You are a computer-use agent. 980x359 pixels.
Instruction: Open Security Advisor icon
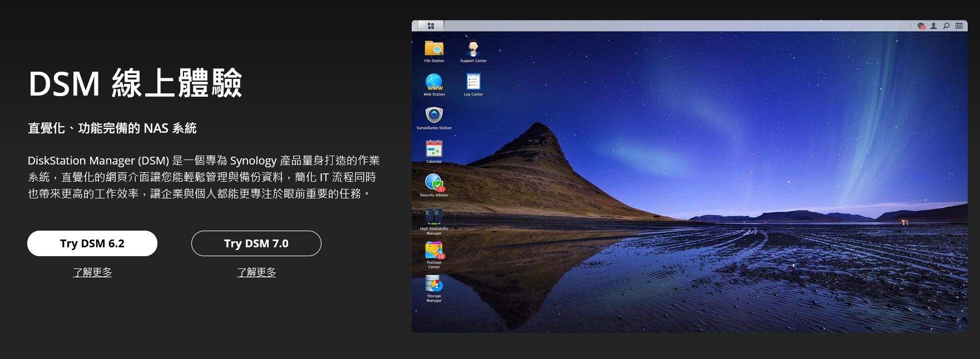point(434,183)
